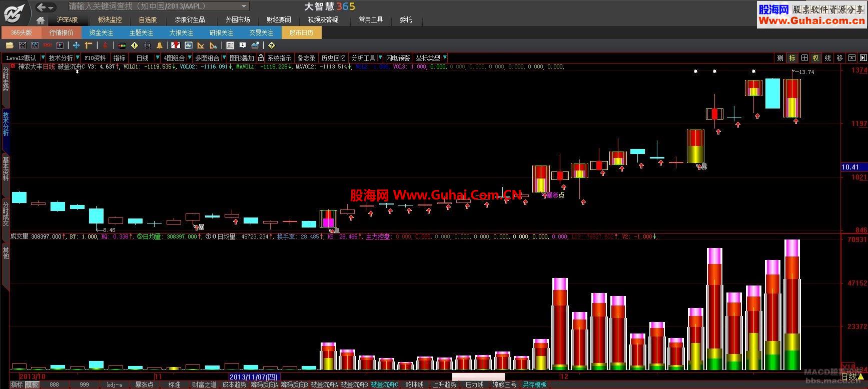Open the 自选股 menu
868x389 pixels.
148,20
